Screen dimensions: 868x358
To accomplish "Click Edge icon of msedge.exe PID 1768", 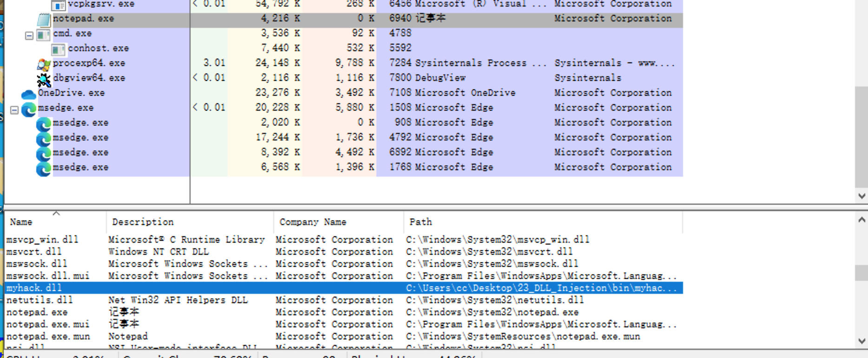I will pyautogui.click(x=44, y=169).
